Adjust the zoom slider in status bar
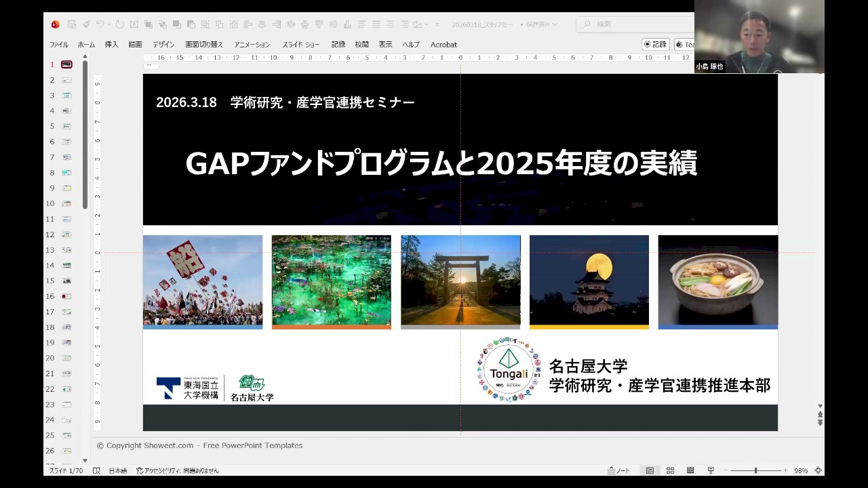 pyautogui.click(x=755, y=470)
